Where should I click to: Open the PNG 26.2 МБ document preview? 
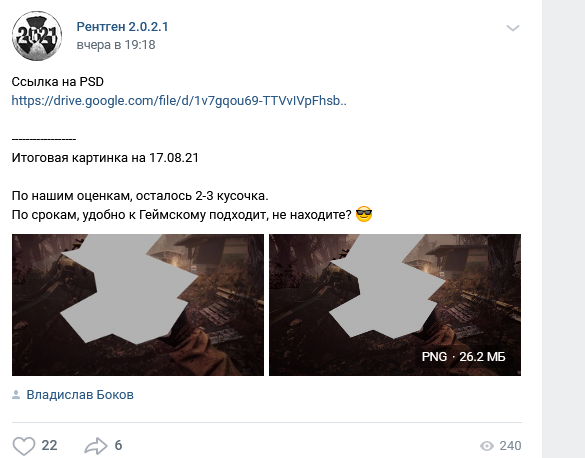395,305
